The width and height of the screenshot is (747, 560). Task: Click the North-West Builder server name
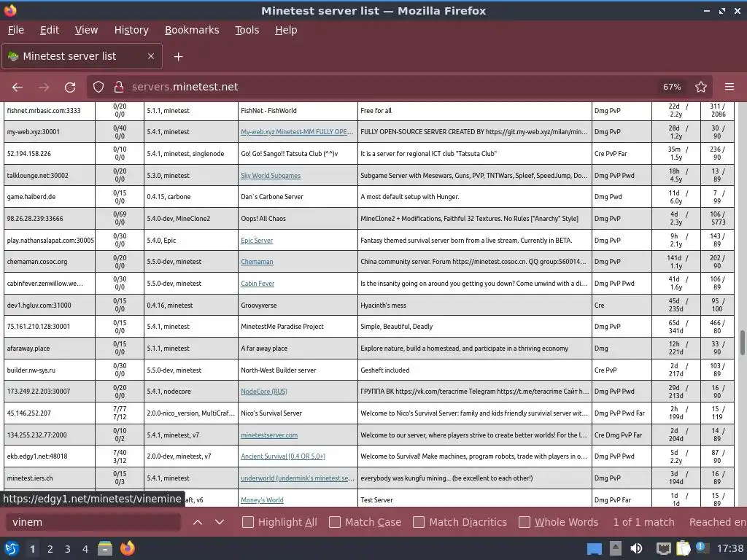tap(278, 370)
